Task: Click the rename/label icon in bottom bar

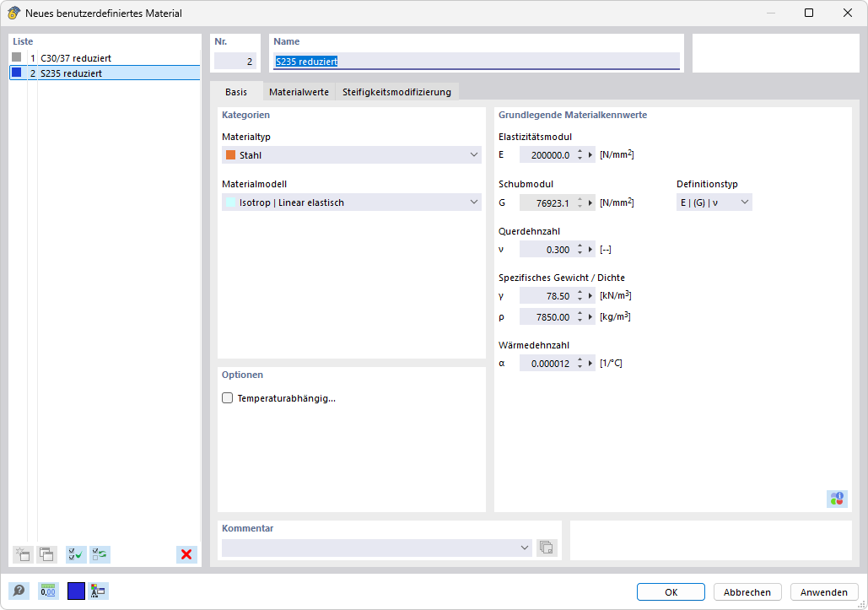Action: click(99, 591)
